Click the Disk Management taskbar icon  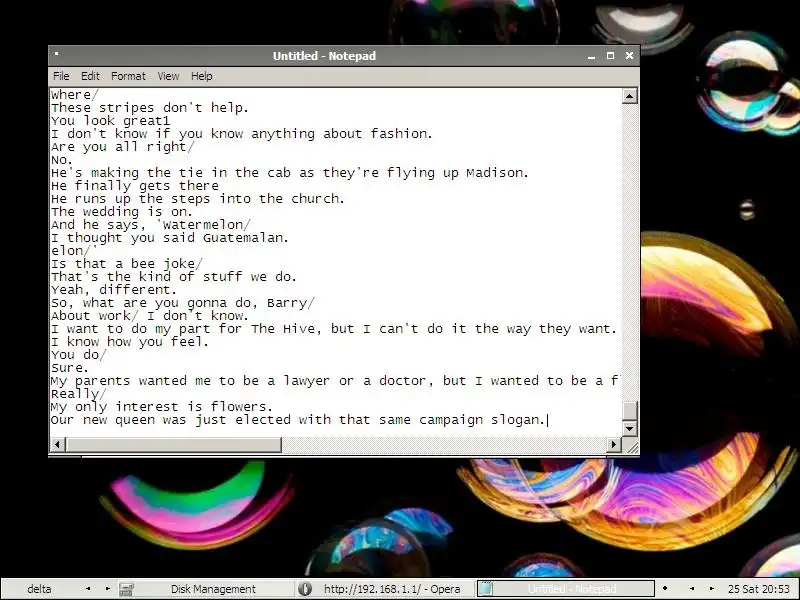126,589
